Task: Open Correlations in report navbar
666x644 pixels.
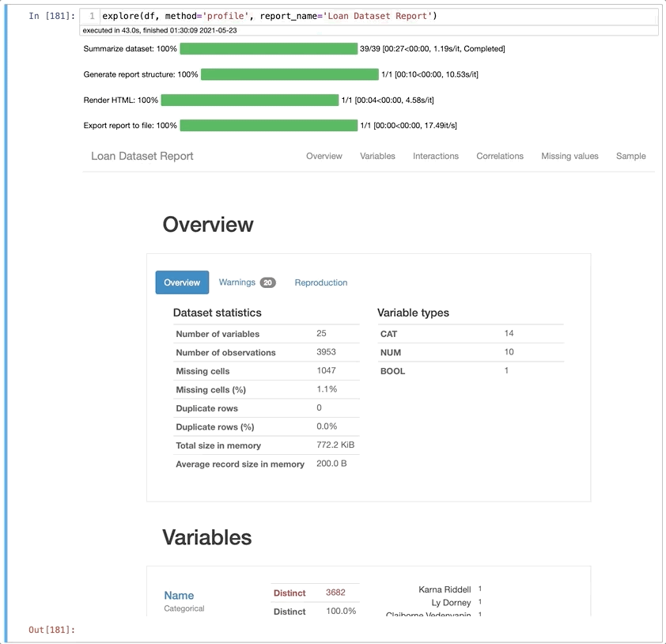Action: 500,156
